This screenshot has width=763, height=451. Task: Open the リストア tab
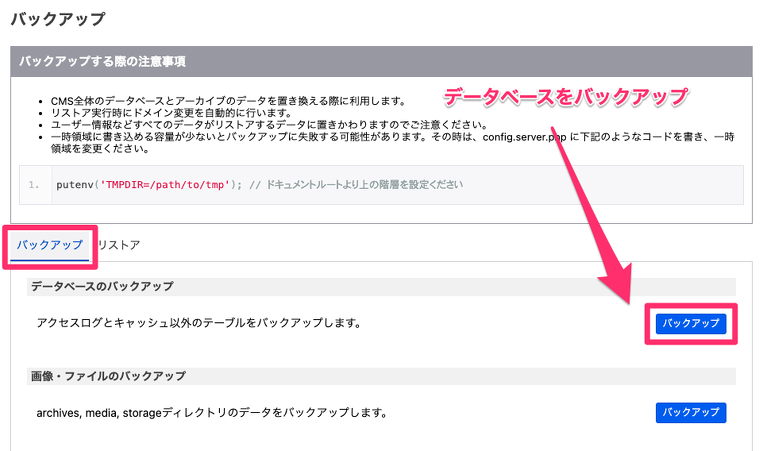pyautogui.click(x=119, y=245)
